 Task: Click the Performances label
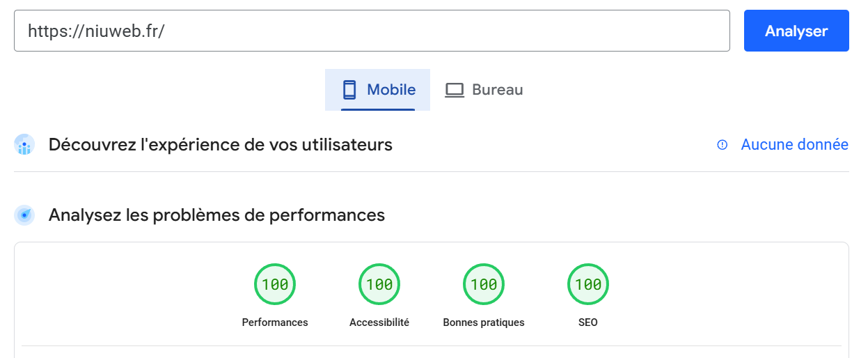(x=275, y=322)
